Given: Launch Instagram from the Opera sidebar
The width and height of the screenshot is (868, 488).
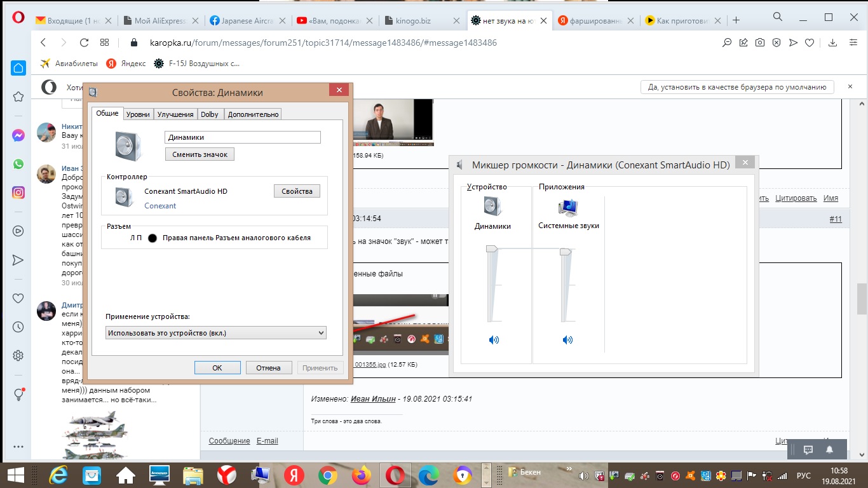Looking at the screenshot, I should pyautogui.click(x=18, y=193).
